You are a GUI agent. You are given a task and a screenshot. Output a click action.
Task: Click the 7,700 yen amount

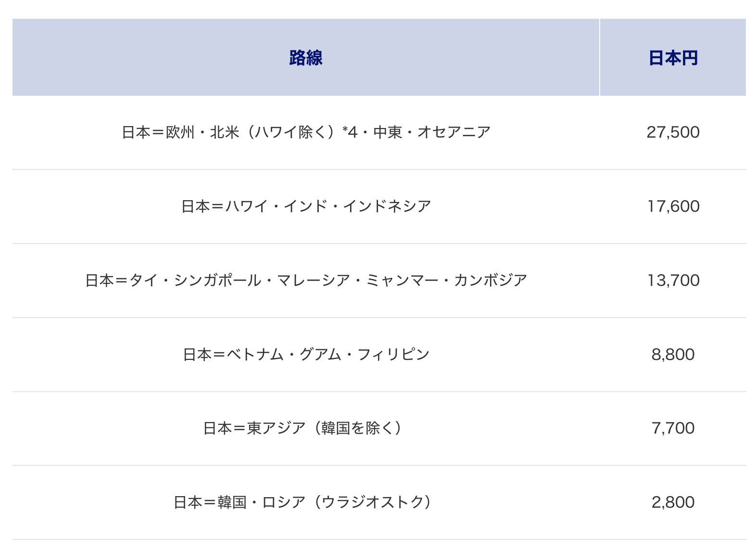[673, 428]
